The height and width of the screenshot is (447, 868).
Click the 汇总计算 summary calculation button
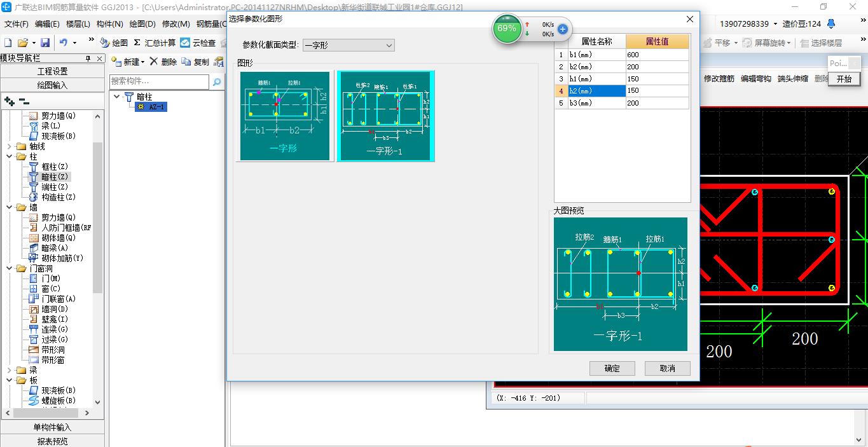coord(155,43)
